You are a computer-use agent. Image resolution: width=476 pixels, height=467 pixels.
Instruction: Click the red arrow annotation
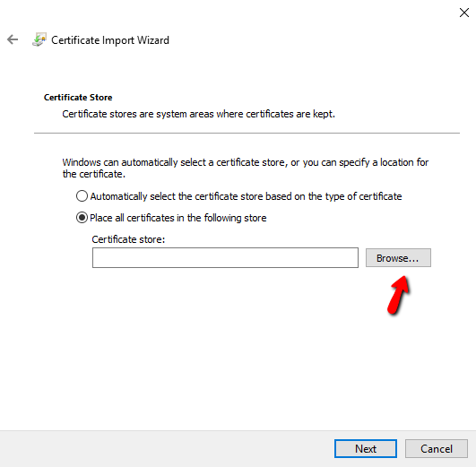point(399,295)
